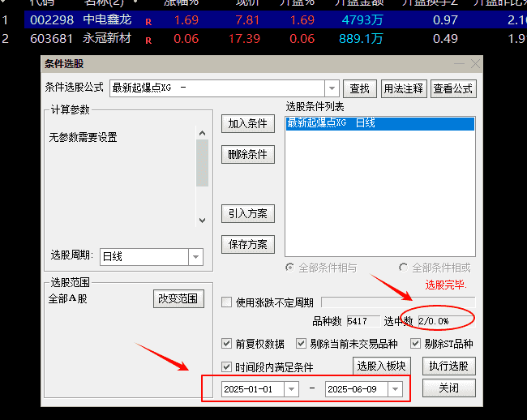Click 改变范围 button
527x420 pixels.
click(178, 298)
